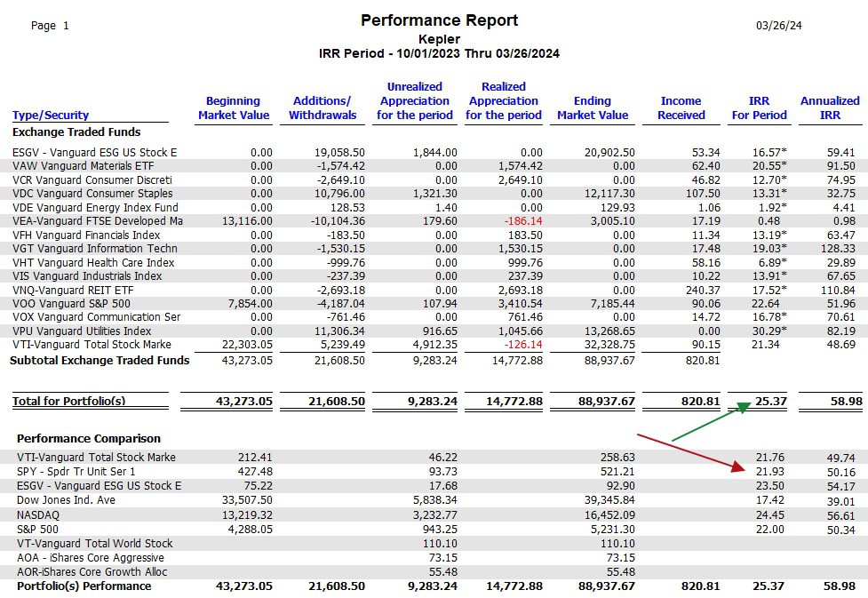Click the Annualized IRR column header
Viewport: 868px width, 598px height.
(830, 108)
